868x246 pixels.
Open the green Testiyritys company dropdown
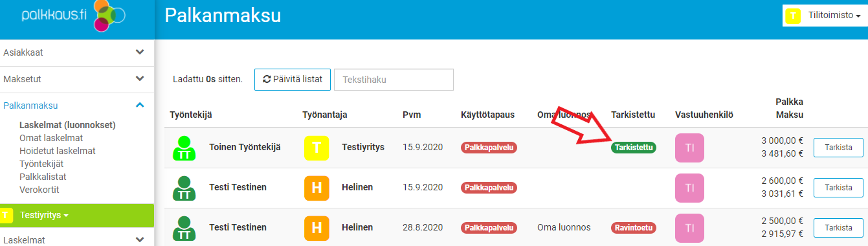(76, 215)
